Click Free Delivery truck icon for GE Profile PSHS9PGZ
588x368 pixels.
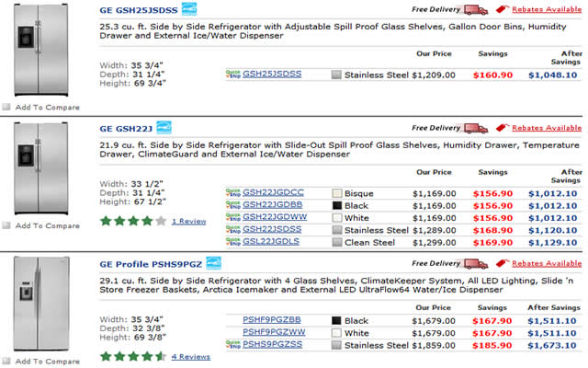[x=475, y=263]
